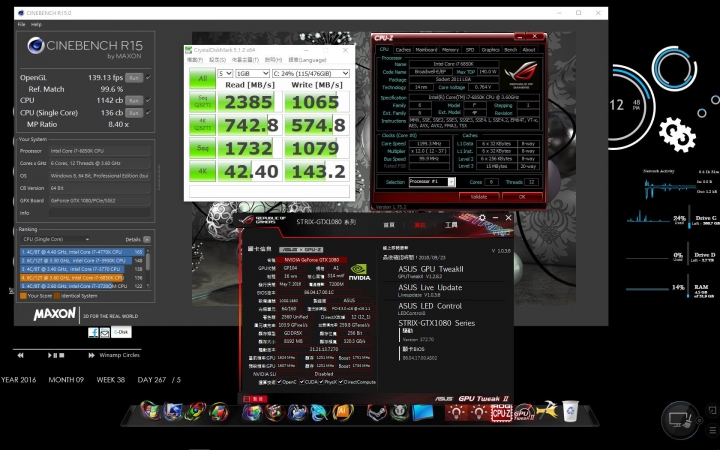The height and width of the screenshot is (450, 720).
Task: Toggle the OpenGL test checkmark
Action: (148, 78)
